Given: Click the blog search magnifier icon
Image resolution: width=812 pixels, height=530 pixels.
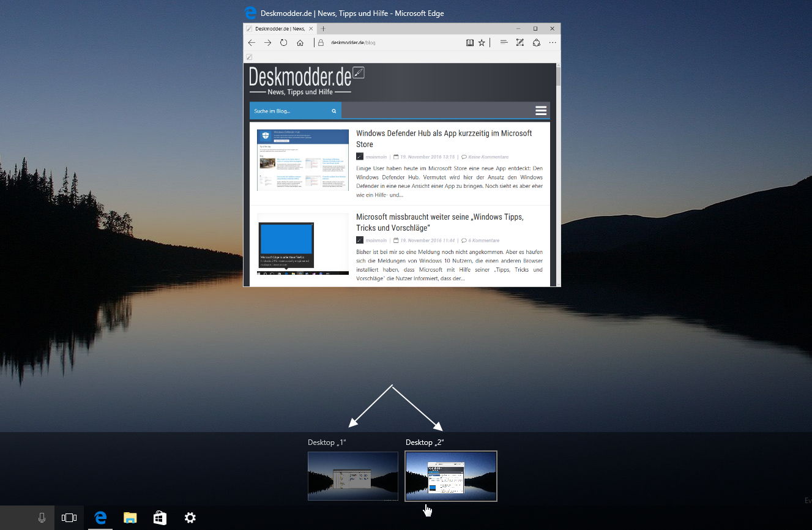Looking at the screenshot, I should 334,111.
